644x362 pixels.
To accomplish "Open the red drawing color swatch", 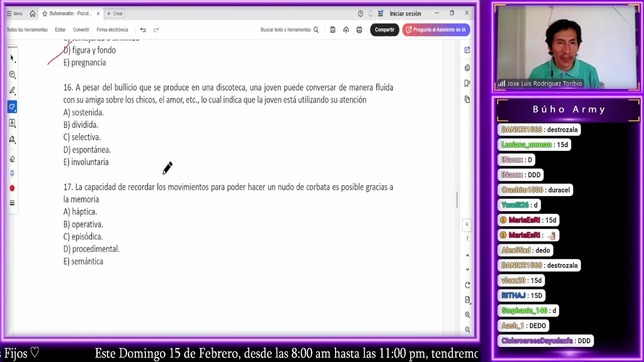I will 12,188.
